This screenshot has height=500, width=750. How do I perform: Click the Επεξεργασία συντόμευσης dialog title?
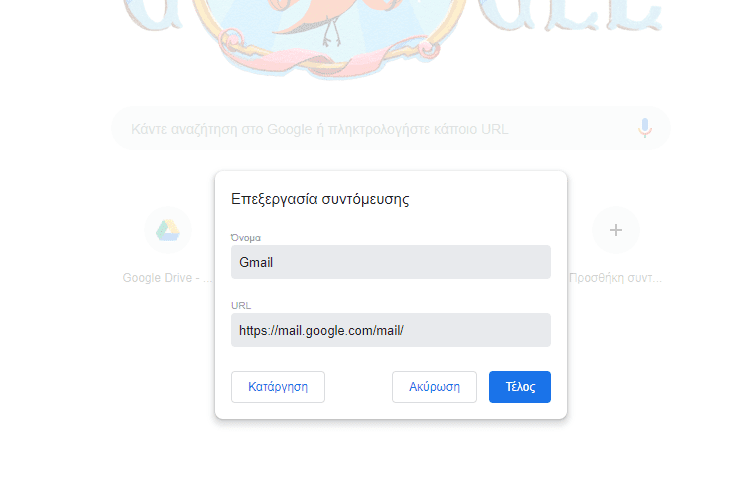point(320,199)
